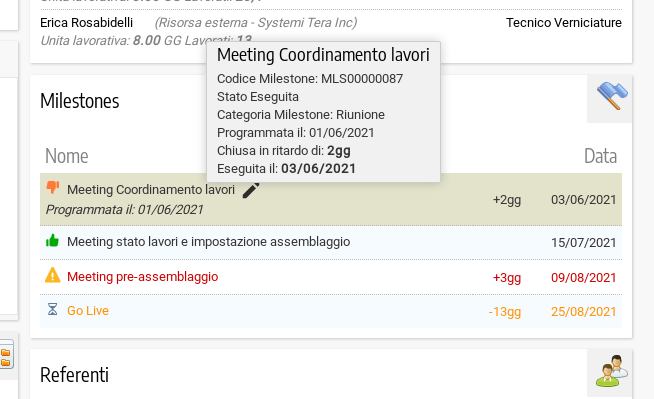Click the hourglass icon beside Go Live
Image resolution: width=654 pixels, height=399 pixels.
pyautogui.click(x=52, y=309)
